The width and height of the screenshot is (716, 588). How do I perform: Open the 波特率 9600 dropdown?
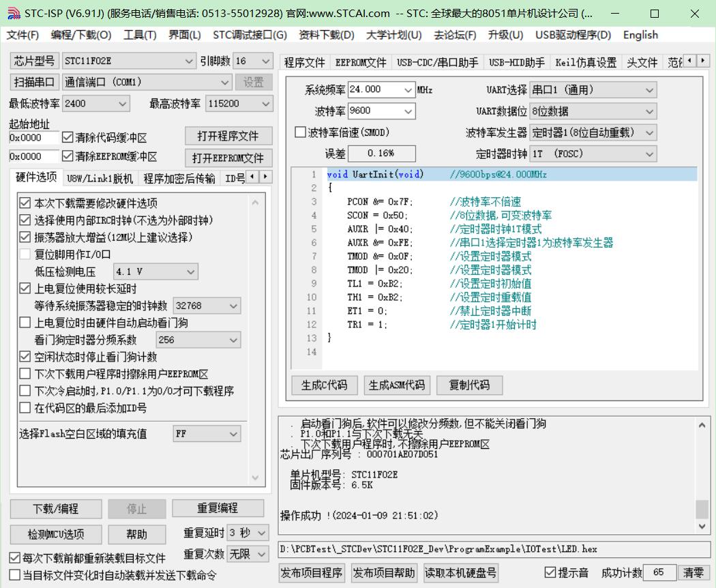click(382, 111)
